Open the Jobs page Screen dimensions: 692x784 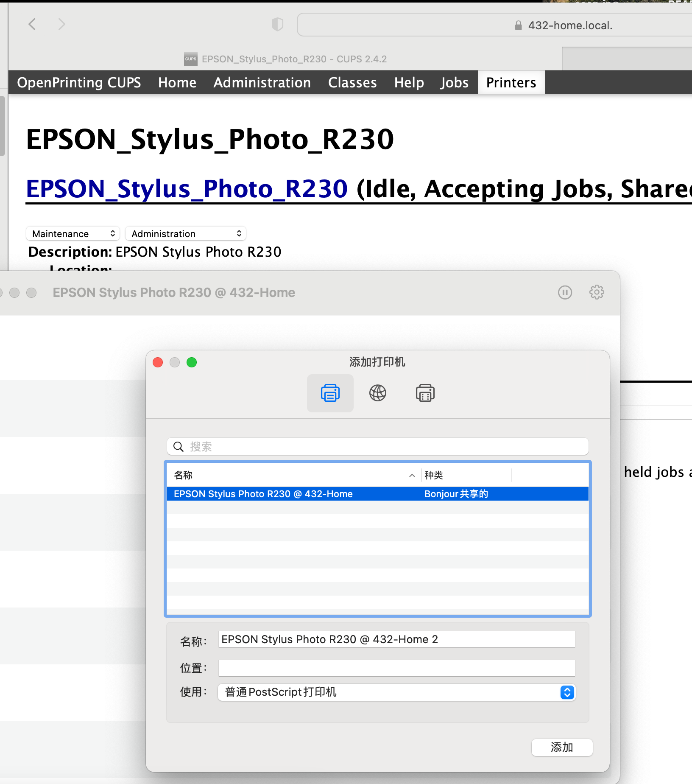click(455, 82)
